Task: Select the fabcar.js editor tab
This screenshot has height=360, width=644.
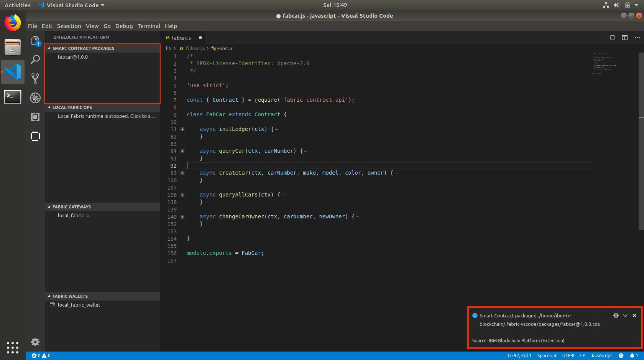Action: click(x=183, y=38)
